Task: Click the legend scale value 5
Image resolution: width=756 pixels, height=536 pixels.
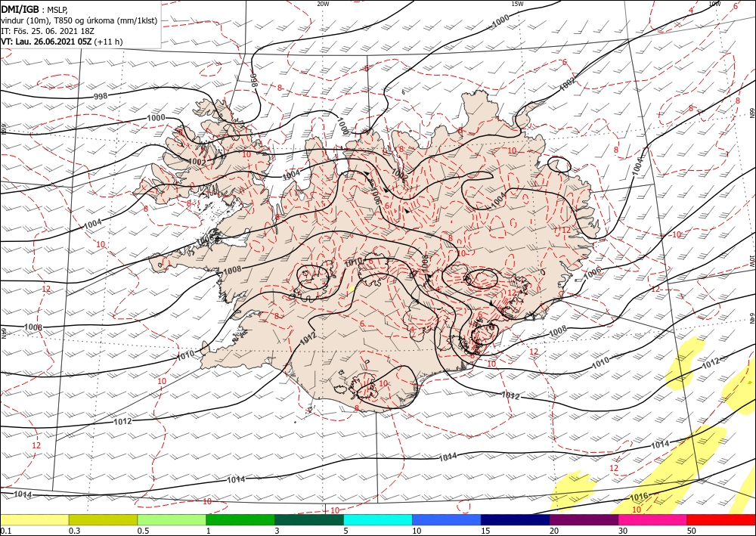Action: pyautogui.click(x=345, y=531)
